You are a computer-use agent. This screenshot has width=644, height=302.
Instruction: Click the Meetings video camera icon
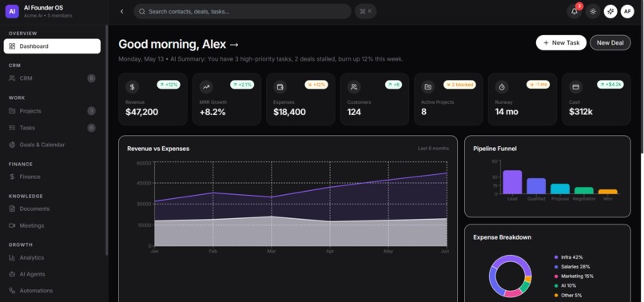tap(12, 225)
